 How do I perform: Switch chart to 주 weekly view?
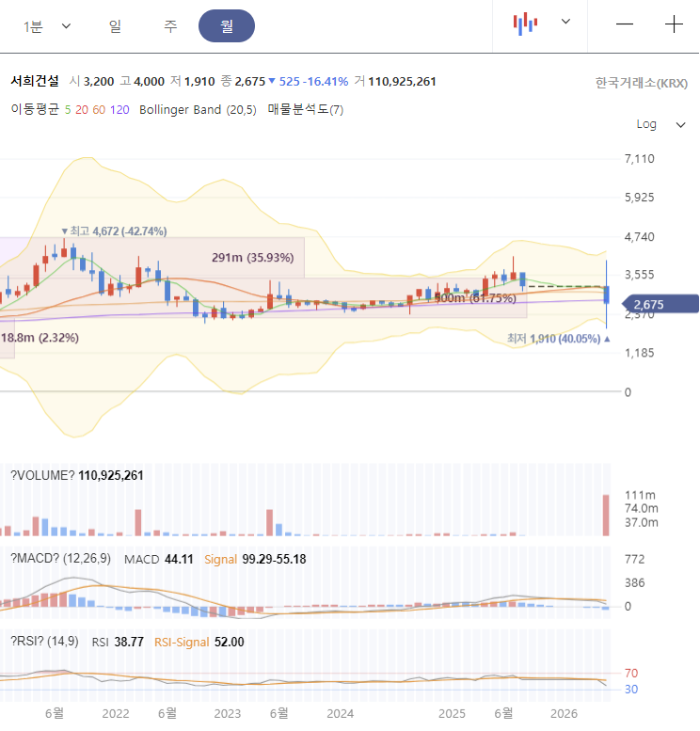[170, 26]
